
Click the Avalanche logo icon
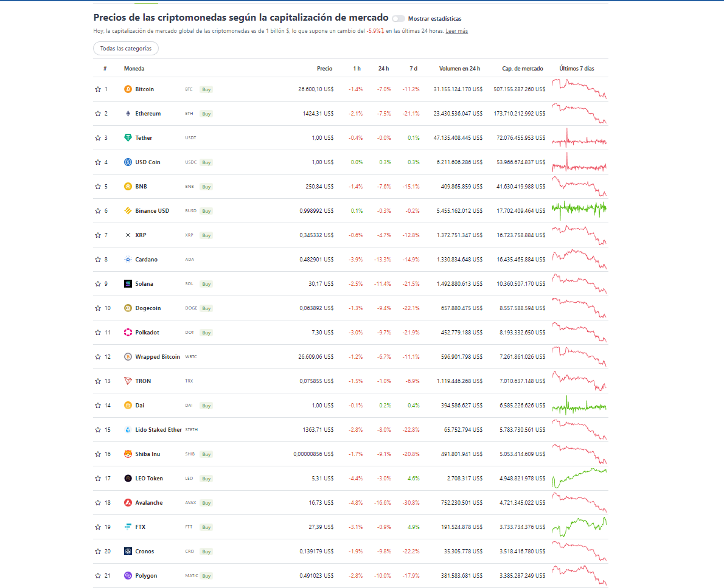128,503
